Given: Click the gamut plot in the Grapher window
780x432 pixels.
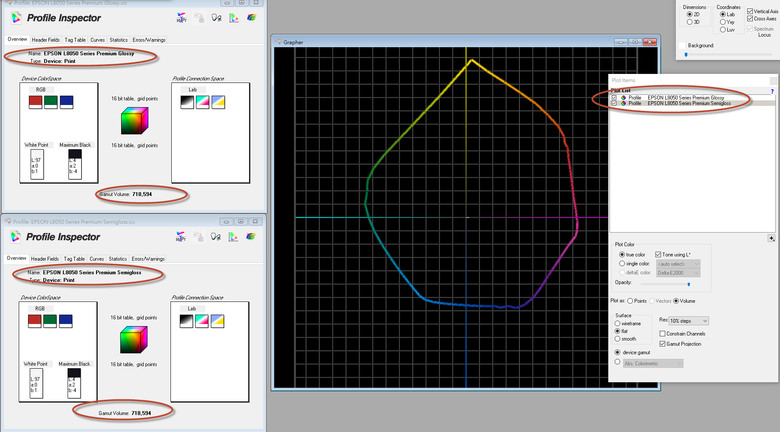Looking at the screenshot, I should point(466,216).
